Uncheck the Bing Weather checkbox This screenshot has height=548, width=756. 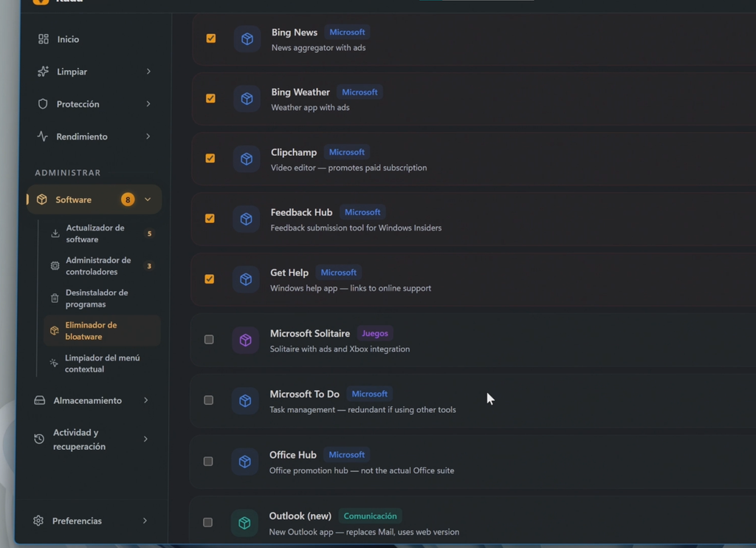tap(210, 98)
